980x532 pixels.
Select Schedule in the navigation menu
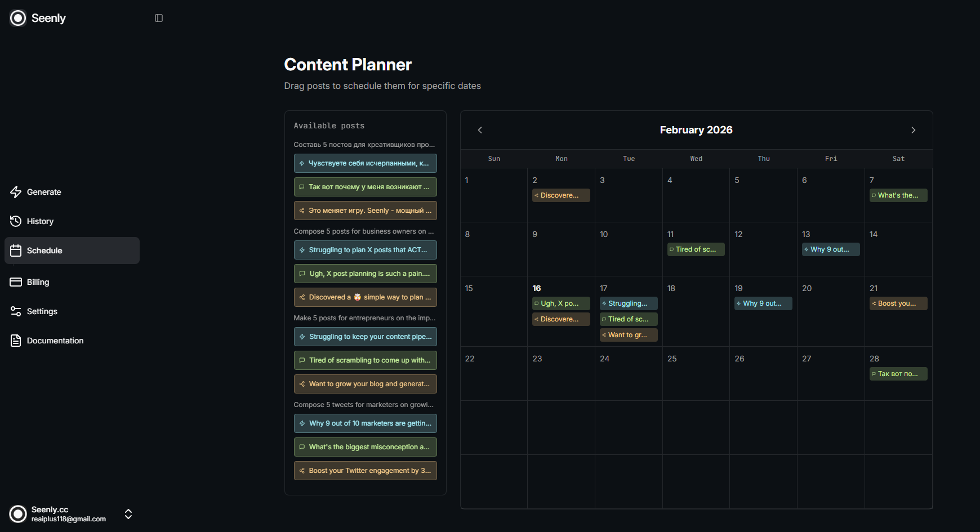(44, 251)
